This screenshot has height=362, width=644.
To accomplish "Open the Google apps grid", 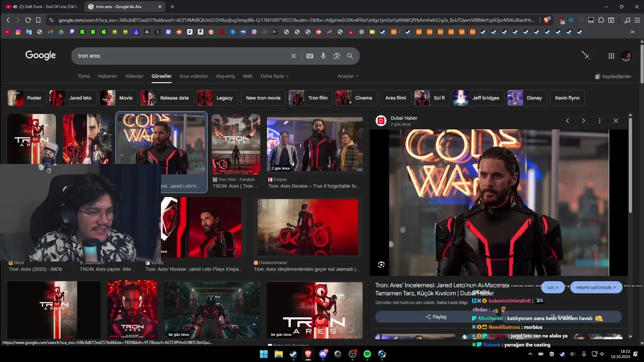I will click(611, 56).
